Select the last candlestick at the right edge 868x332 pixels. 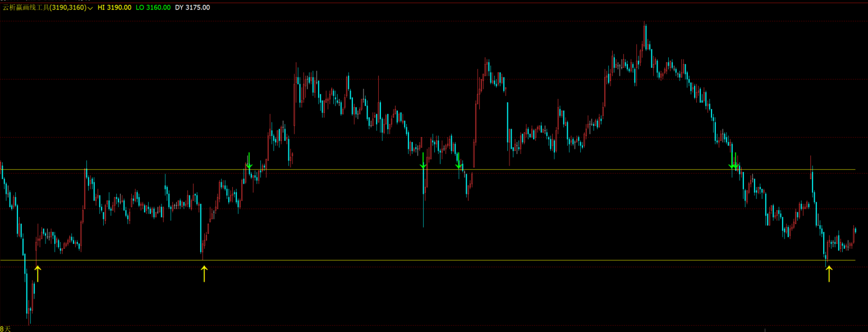855,229
